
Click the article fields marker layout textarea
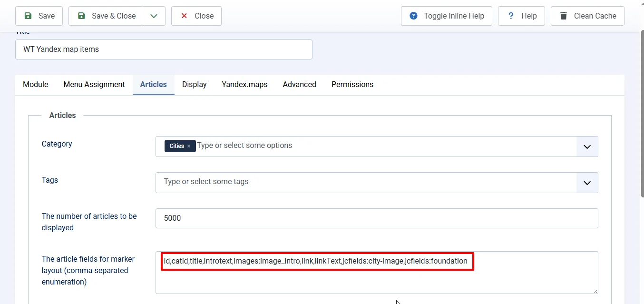click(x=377, y=273)
